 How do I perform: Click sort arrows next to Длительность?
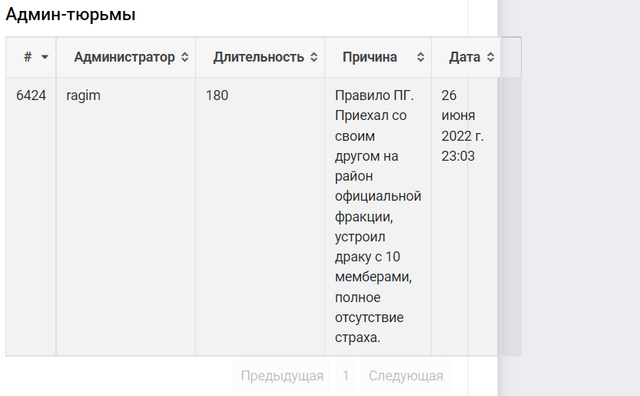point(313,57)
